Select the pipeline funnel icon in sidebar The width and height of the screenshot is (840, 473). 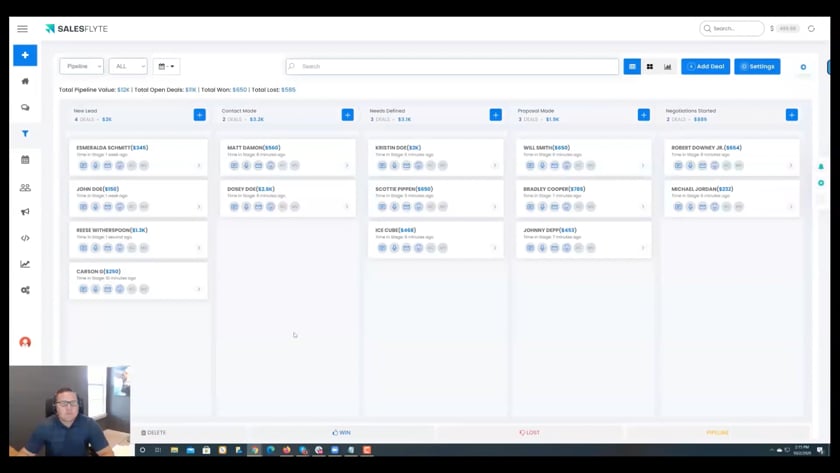[x=25, y=133]
